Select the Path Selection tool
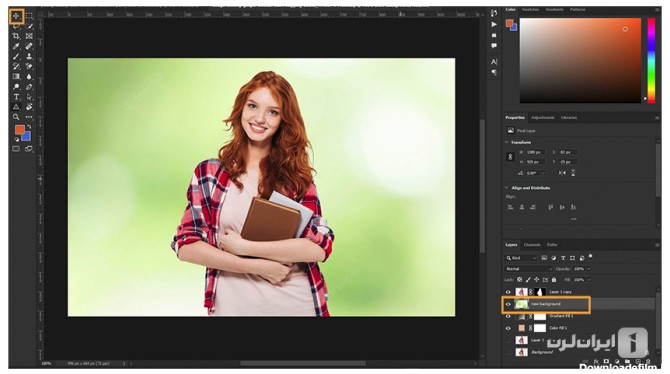This screenshot has width=670, height=374. pyautogui.click(x=29, y=97)
